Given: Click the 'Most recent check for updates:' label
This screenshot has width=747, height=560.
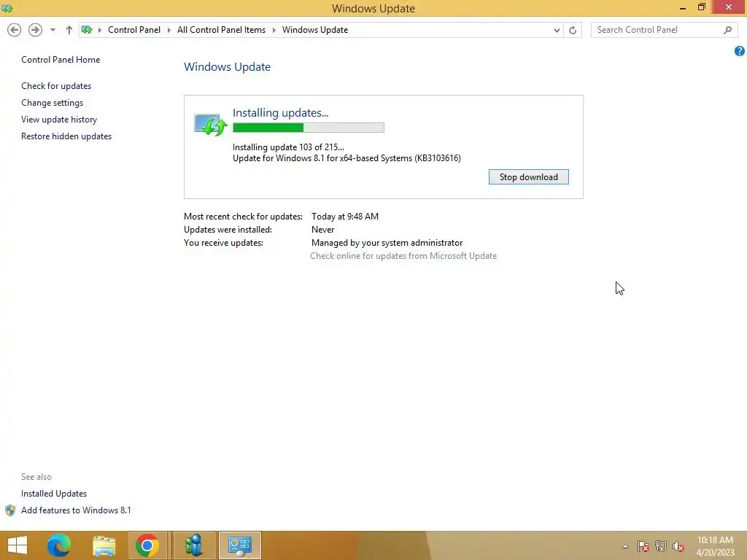Looking at the screenshot, I should pos(243,216).
